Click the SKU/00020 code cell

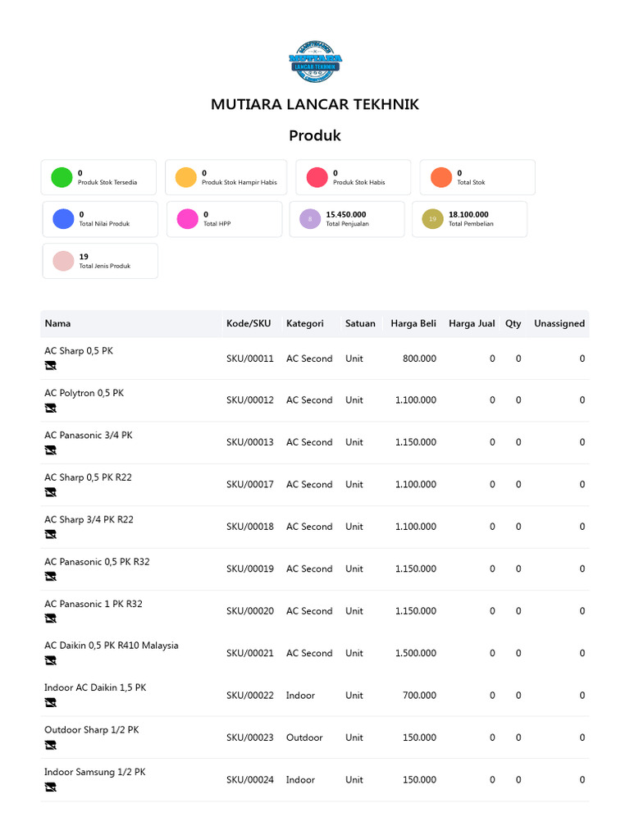click(x=250, y=611)
